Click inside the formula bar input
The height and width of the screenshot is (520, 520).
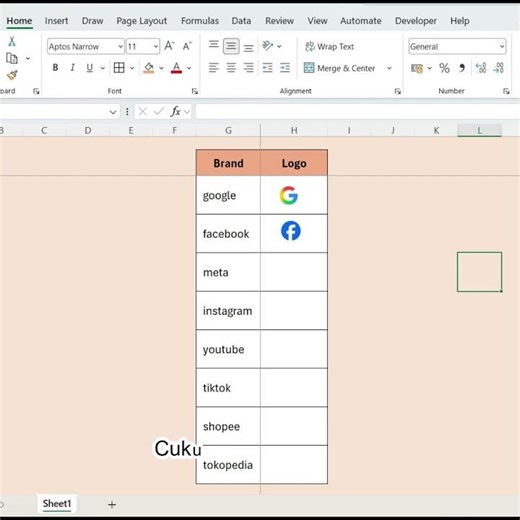[357, 111]
